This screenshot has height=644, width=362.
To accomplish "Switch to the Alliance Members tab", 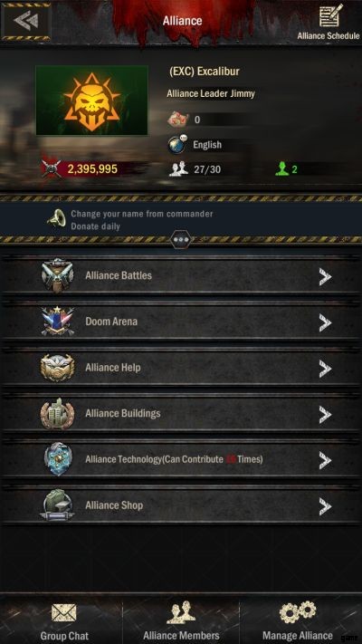I will point(181,620).
